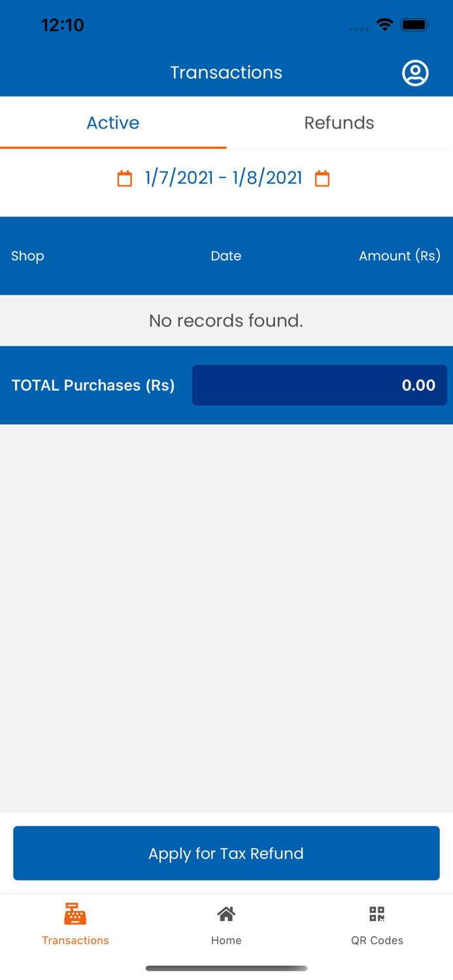Toggle sorting on the Amount (Rs) column header
This screenshot has width=453, height=980.
point(400,255)
